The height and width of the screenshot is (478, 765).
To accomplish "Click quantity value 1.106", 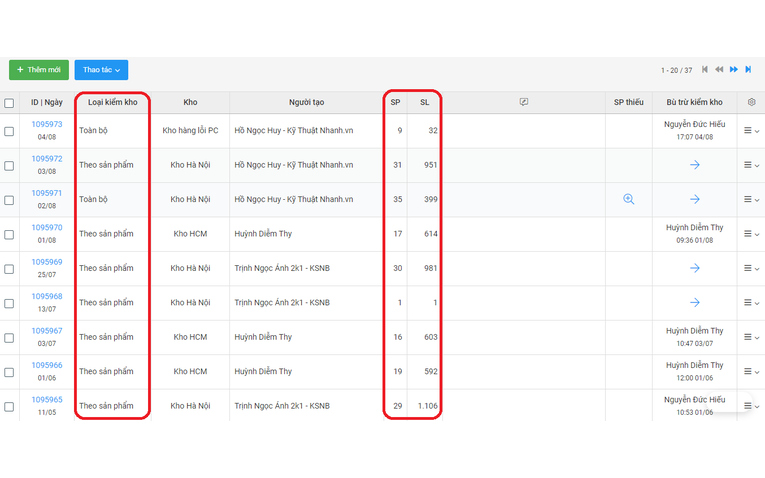I will click(x=428, y=406).
